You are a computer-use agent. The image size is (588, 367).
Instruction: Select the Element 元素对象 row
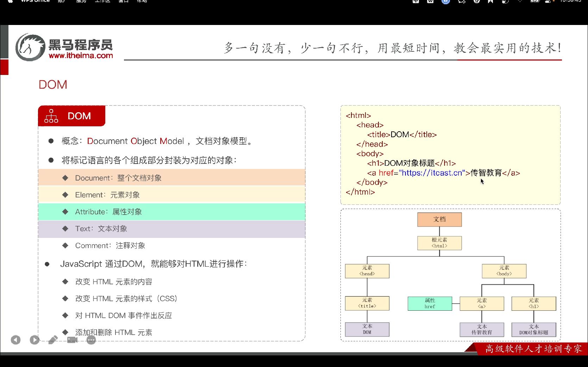pyautogui.click(x=171, y=195)
